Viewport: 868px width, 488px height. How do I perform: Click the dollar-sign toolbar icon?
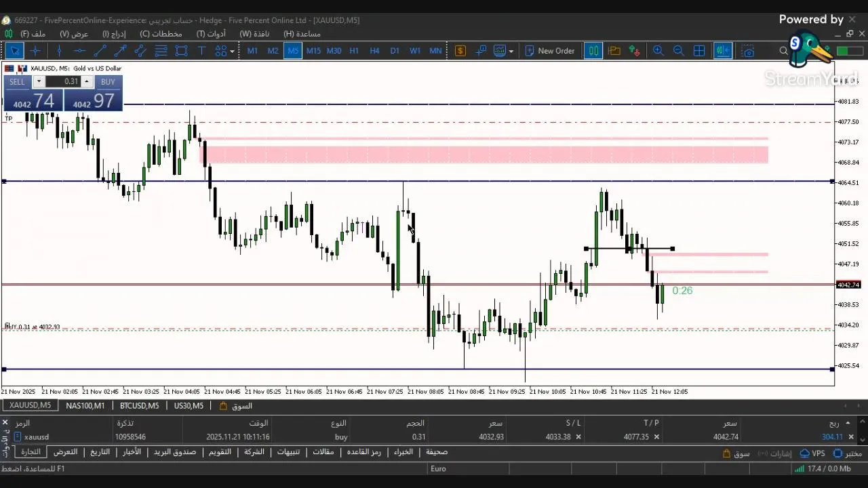click(x=460, y=51)
